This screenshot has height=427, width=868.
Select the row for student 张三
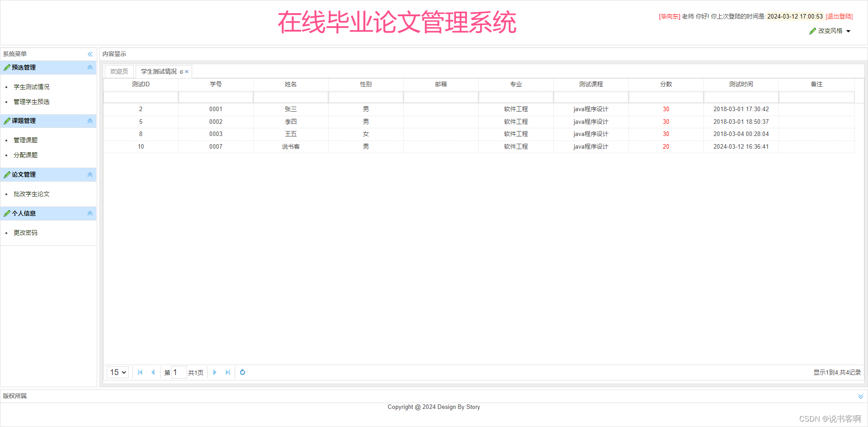479,109
